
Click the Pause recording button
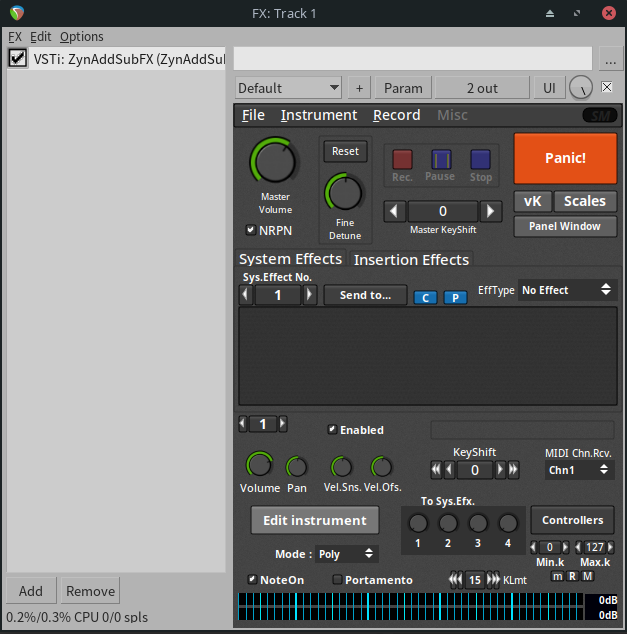pos(441,159)
